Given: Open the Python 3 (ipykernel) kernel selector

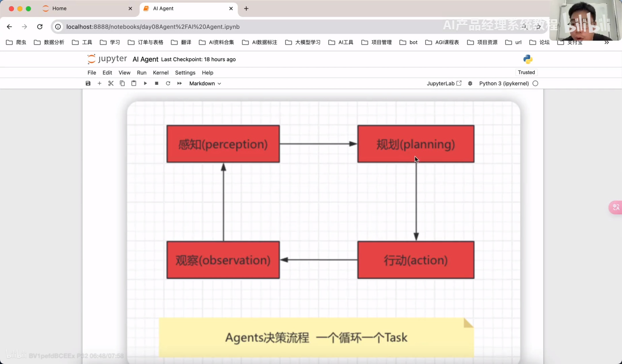Looking at the screenshot, I should tap(504, 83).
